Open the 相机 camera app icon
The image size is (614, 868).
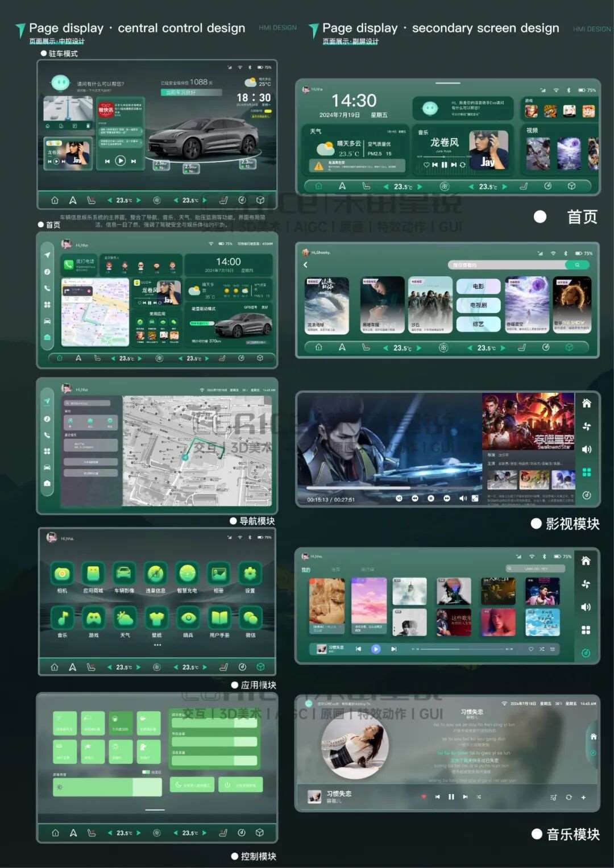pyautogui.click(x=62, y=574)
